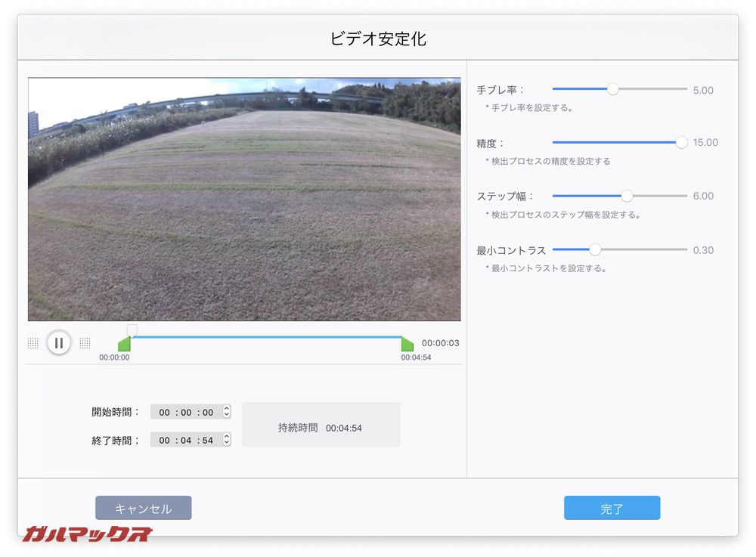Viewport: 756px width, 557px height.
Task: Select the green start trim marker
Action: point(125,345)
